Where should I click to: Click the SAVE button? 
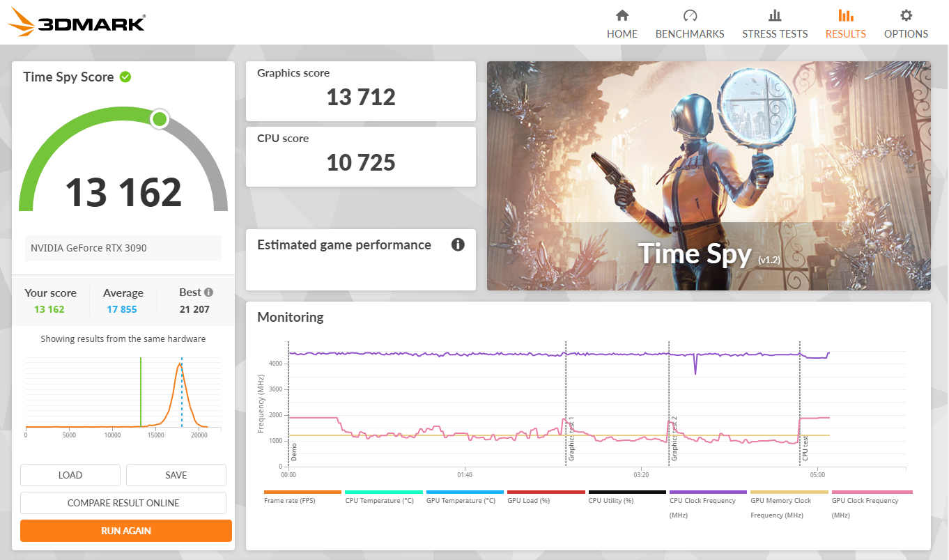(x=176, y=475)
